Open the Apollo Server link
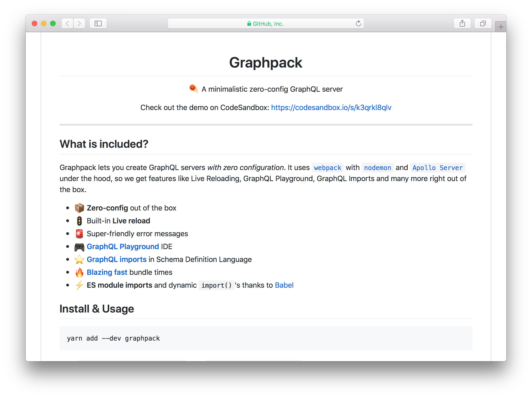532x398 pixels. coord(438,168)
